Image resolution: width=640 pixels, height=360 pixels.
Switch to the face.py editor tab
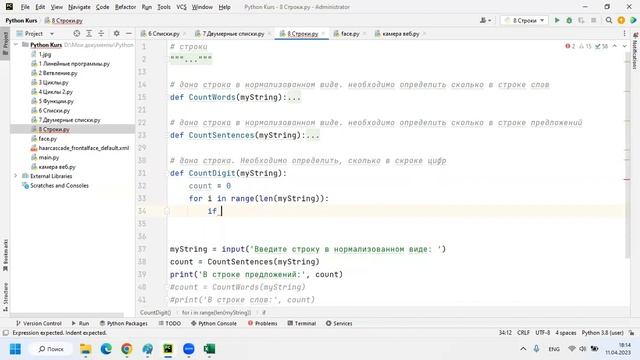tap(349, 33)
